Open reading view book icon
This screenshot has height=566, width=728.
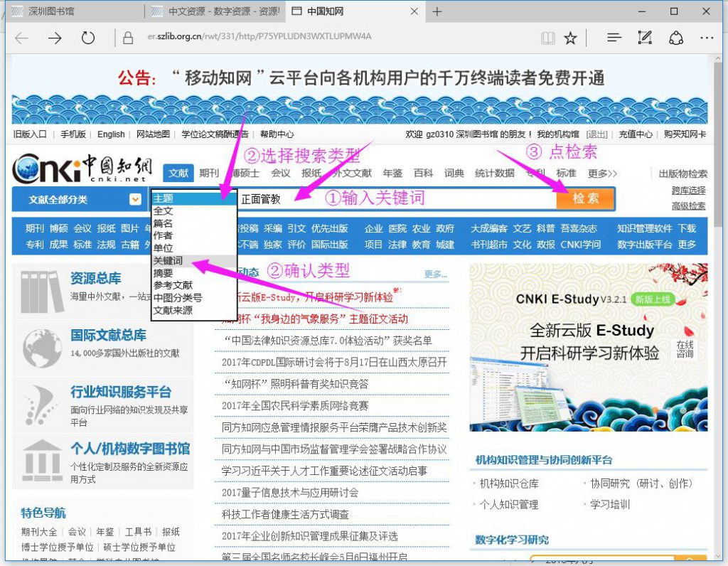[547, 38]
